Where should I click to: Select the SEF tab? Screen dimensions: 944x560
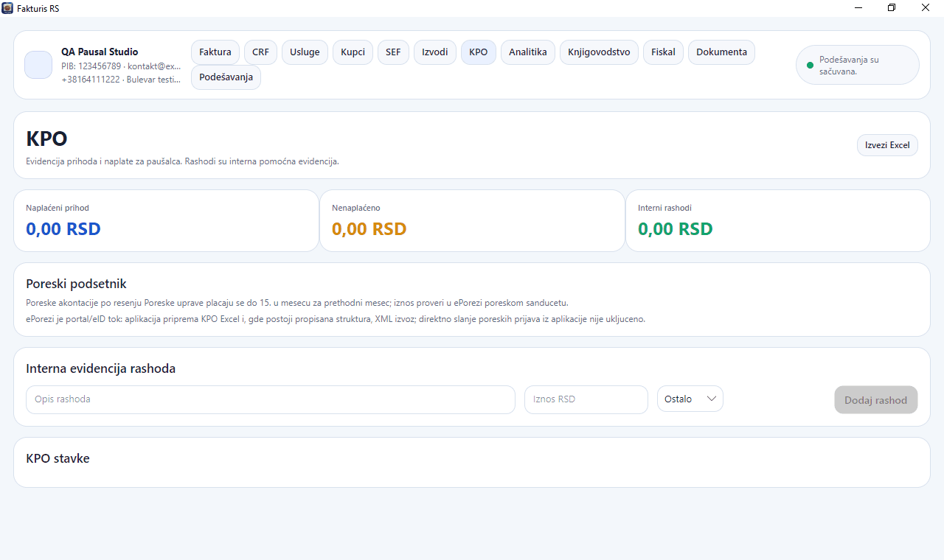tap(393, 52)
